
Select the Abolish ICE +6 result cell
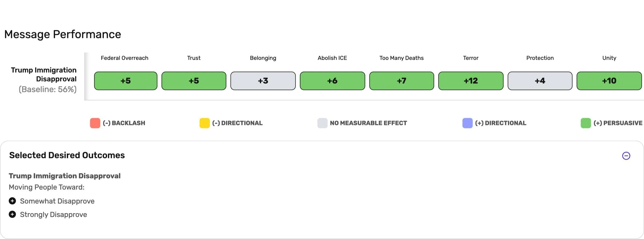tap(332, 81)
